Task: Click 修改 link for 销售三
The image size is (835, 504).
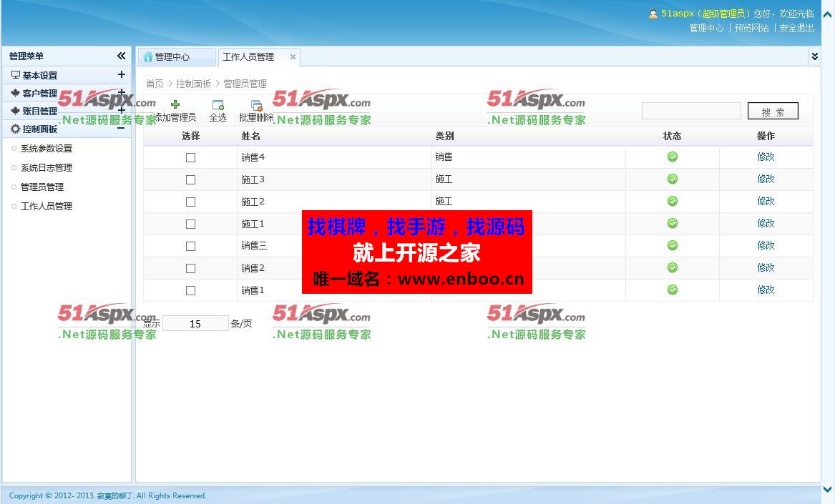Action: click(x=766, y=245)
